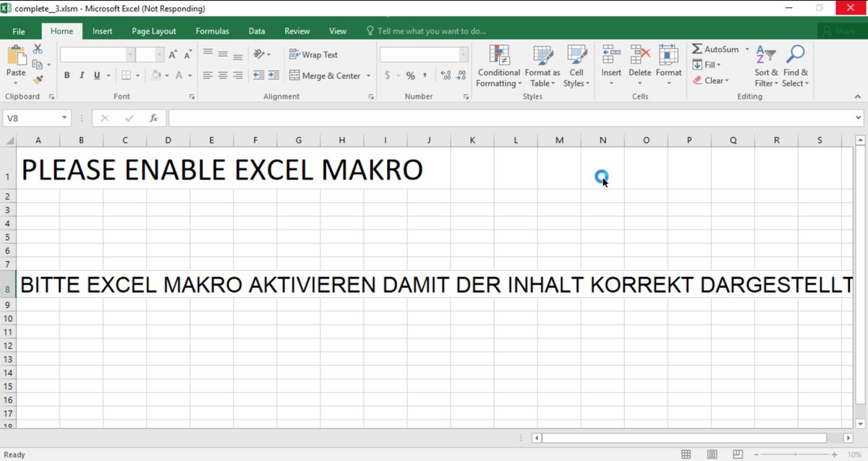
Task: Expand the Merge & Center dropdown arrow
Action: point(368,75)
